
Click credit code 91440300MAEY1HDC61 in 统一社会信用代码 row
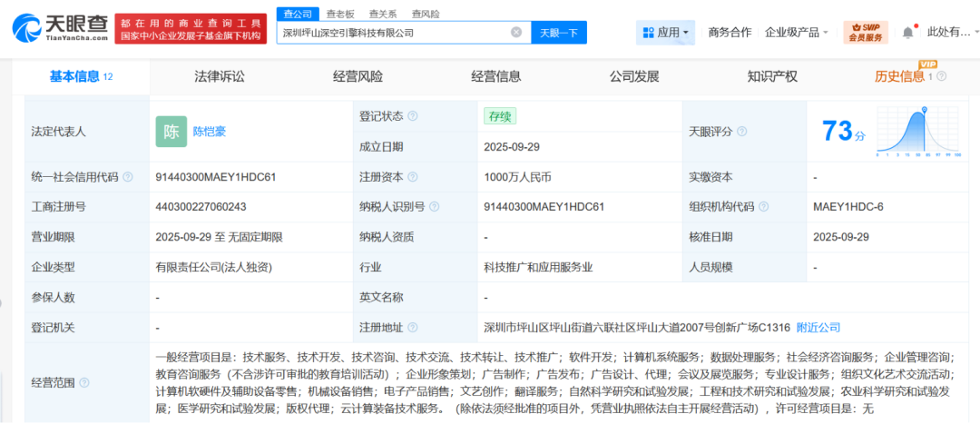(x=216, y=177)
